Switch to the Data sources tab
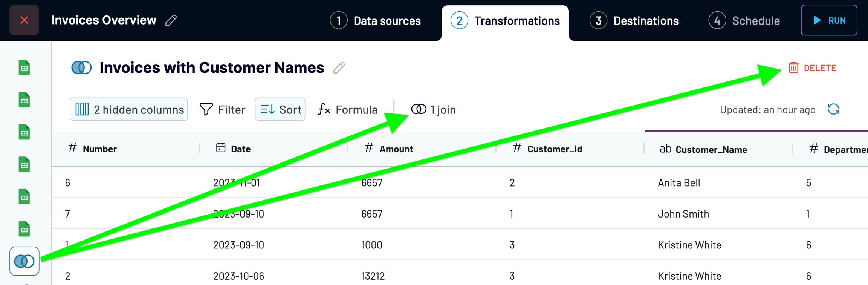Viewport: 868px width, 285px height. click(x=376, y=21)
